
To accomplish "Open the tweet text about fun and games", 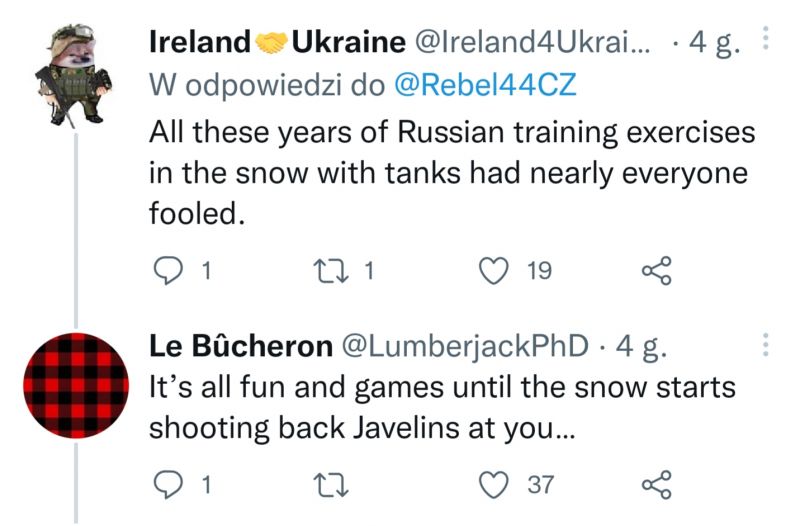I will coord(442,407).
